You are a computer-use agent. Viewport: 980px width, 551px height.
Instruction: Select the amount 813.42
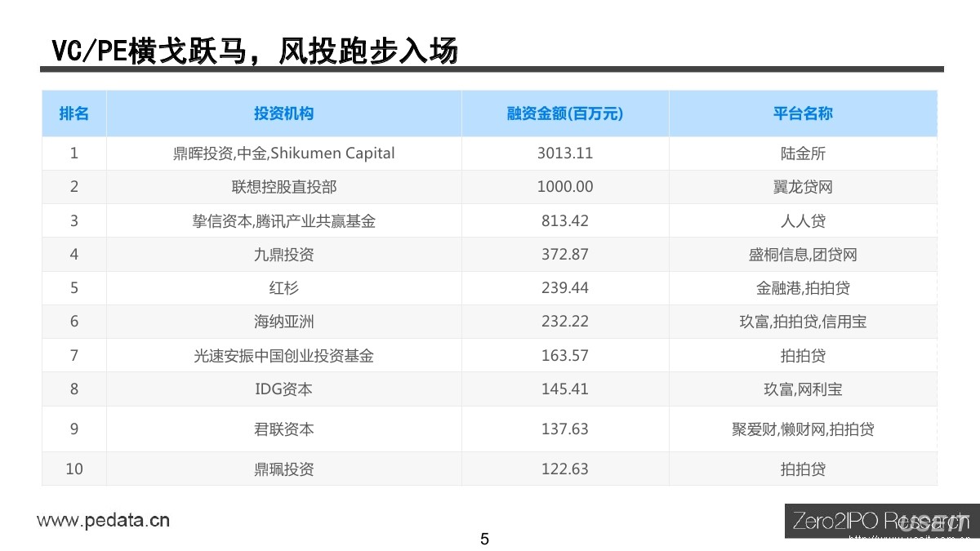(x=565, y=220)
